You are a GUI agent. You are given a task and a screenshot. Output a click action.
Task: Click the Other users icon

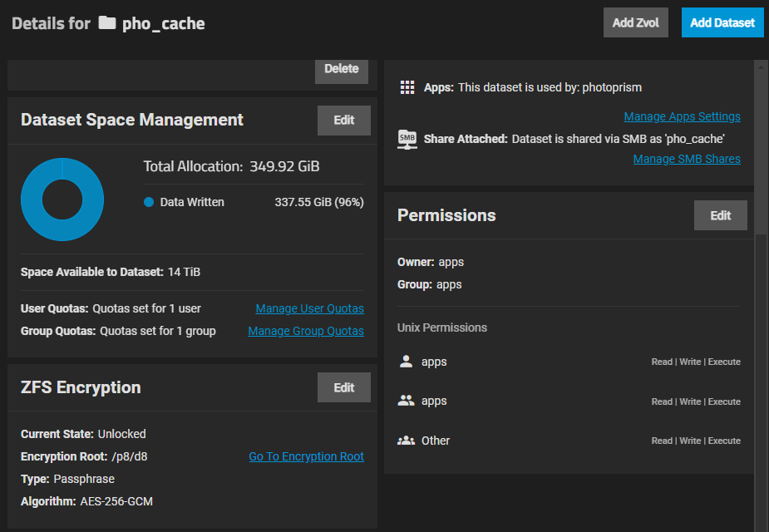point(406,441)
